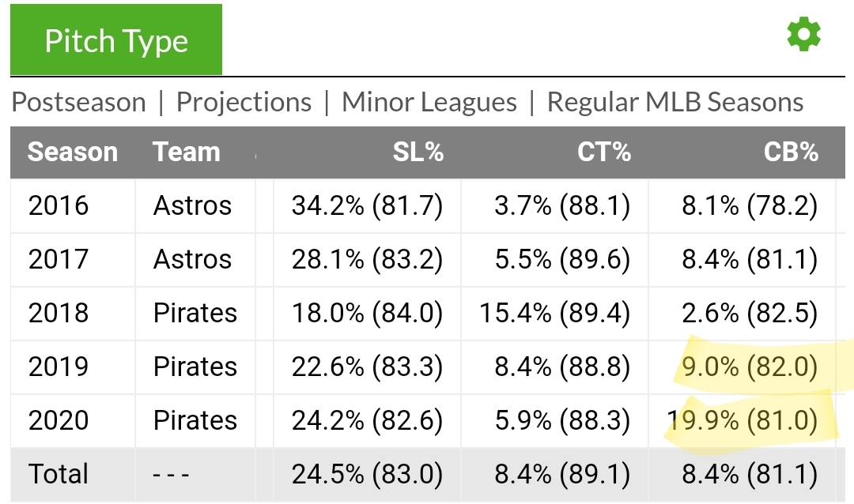Open the Projections tab

pos(244,102)
